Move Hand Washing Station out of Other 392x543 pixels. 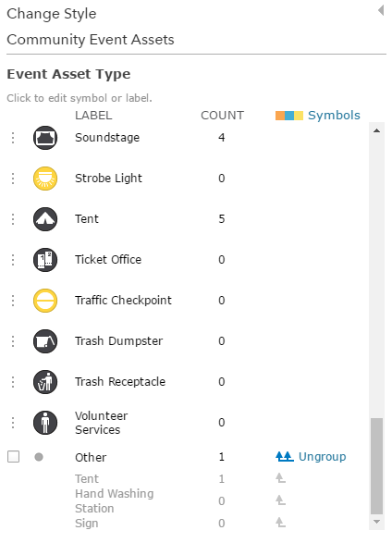coord(280,500)
